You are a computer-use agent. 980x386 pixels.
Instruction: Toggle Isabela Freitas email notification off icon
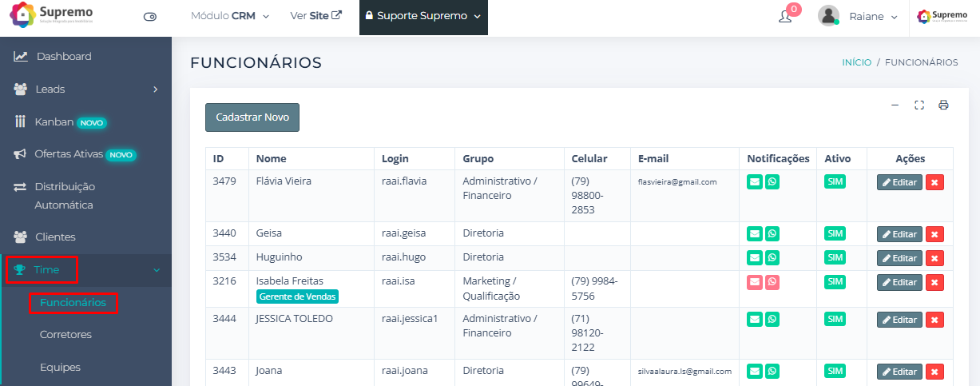click(755, 281)
